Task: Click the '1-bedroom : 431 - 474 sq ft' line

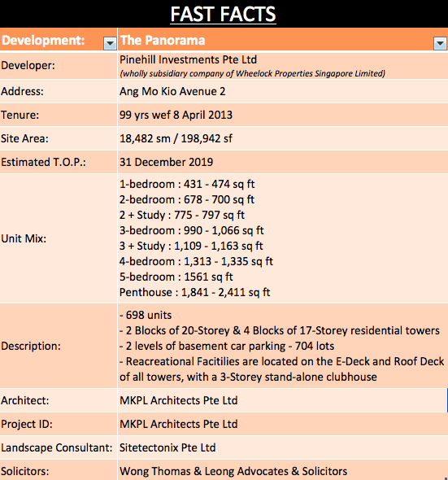Action: [187, 185]
